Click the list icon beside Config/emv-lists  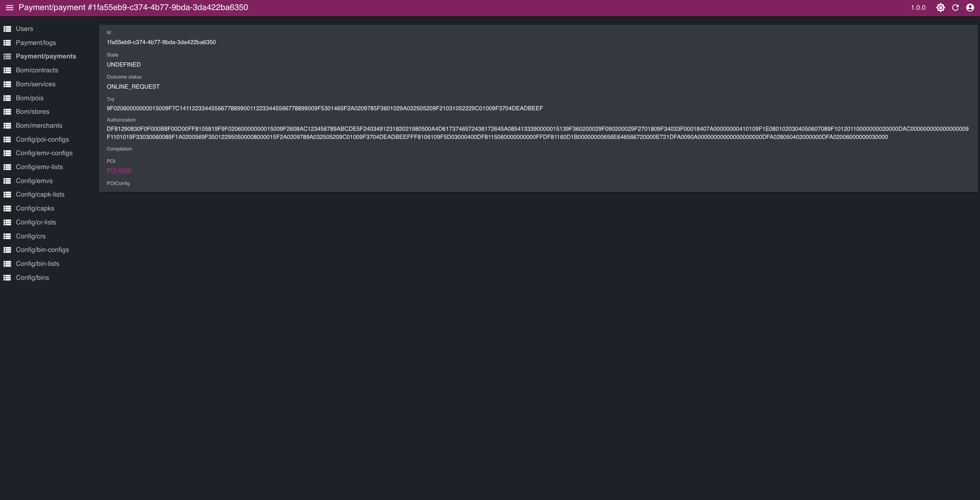7,167
